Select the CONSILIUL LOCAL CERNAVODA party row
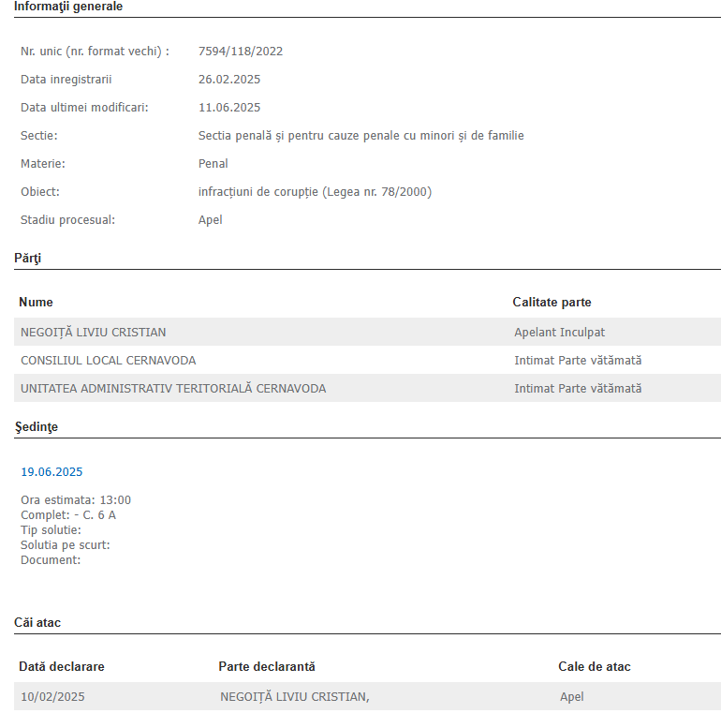This screenshot has width=721, height=728. point(109,361)
